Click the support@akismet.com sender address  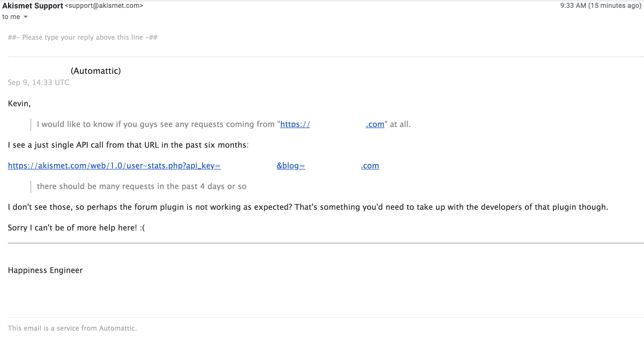[104, 6]
